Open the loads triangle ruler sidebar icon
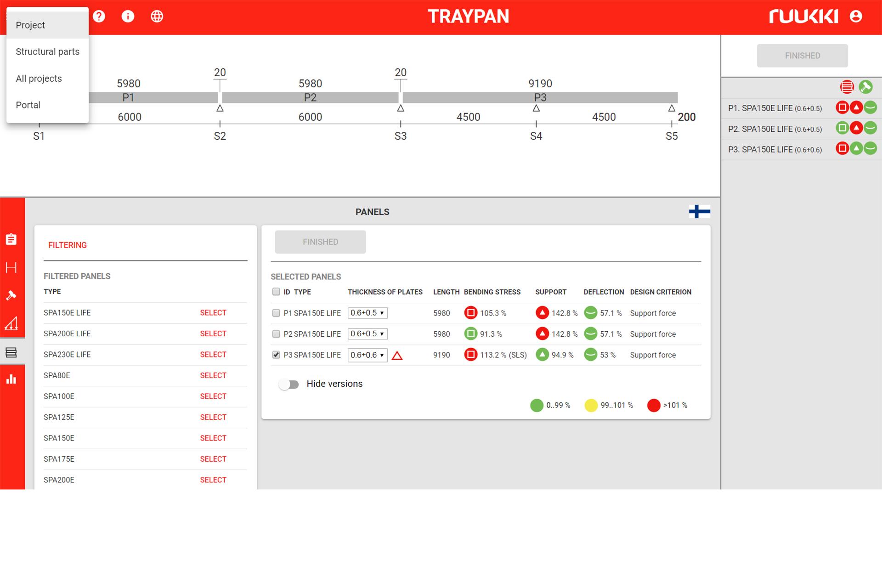The height and width of the screenshot is (588, 882). tap(11, 323)
